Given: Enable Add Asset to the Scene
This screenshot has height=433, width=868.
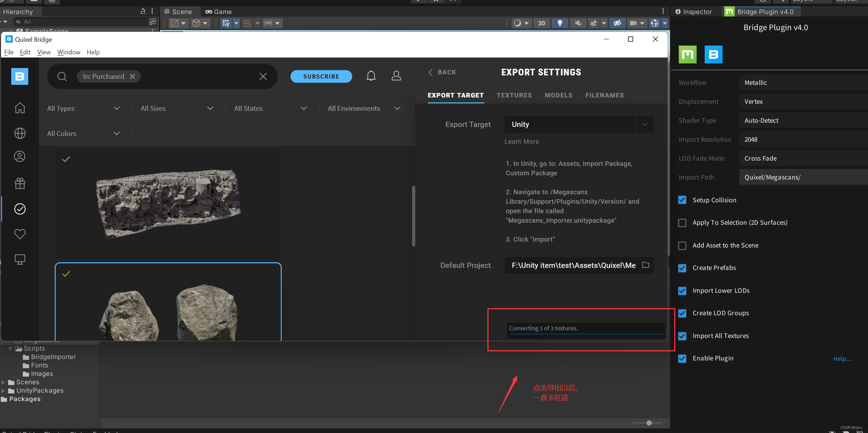Looking at the screenshot, I should tap(682, 245).
